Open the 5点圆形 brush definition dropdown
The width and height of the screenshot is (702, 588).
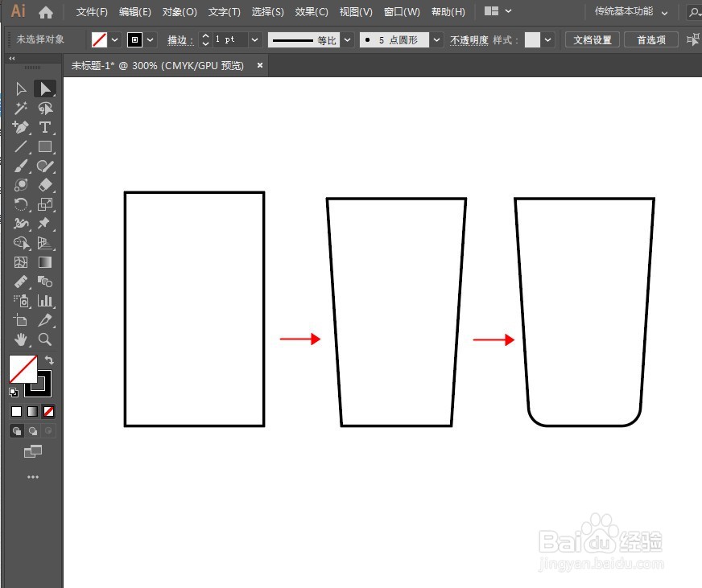pyautogui.click(x=436, y=39)
